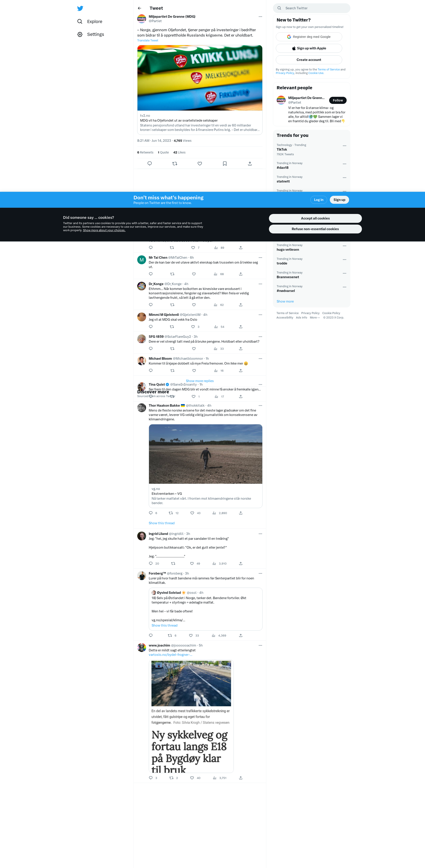Open options for the #dax18 trend
425x868 pixels.
pos(344,164)
